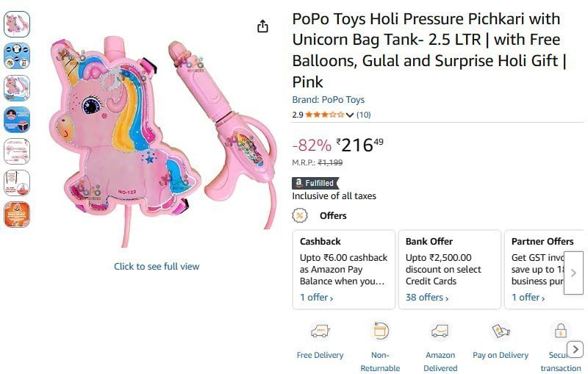588x374 pixels.
Task: Open the Brand: PoPo Toys link
Action: [x=328, y=100]
